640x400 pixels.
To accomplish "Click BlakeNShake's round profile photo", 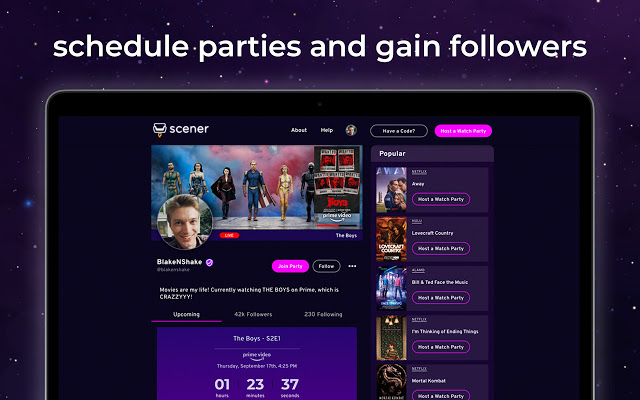I will tap(185, 222).
